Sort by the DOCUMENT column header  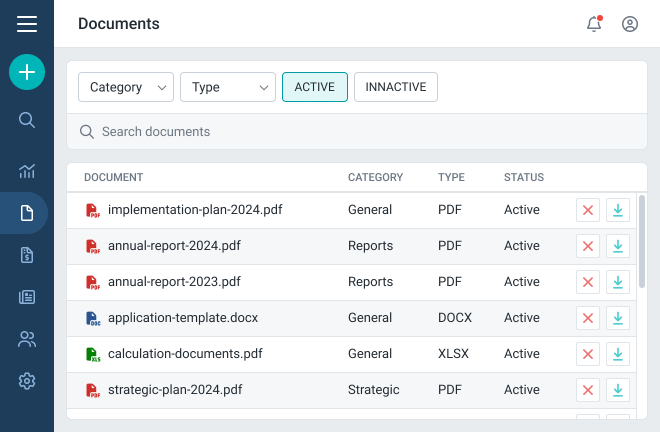(x=114, y=177)
